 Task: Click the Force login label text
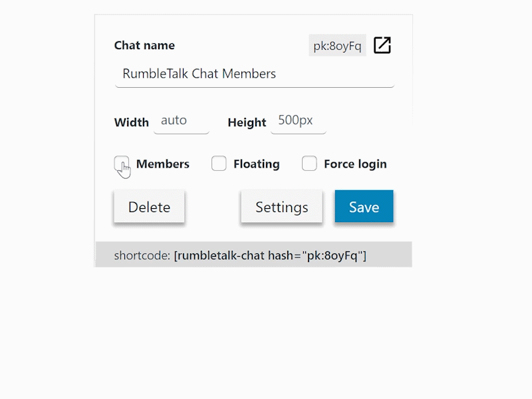(354, 164)
